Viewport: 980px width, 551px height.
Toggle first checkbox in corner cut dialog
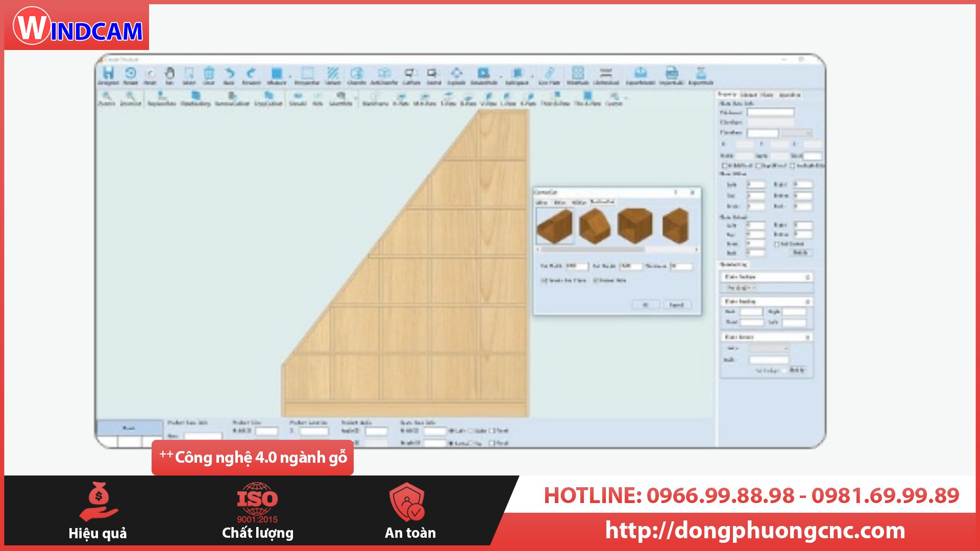click(x=545, y=281)
